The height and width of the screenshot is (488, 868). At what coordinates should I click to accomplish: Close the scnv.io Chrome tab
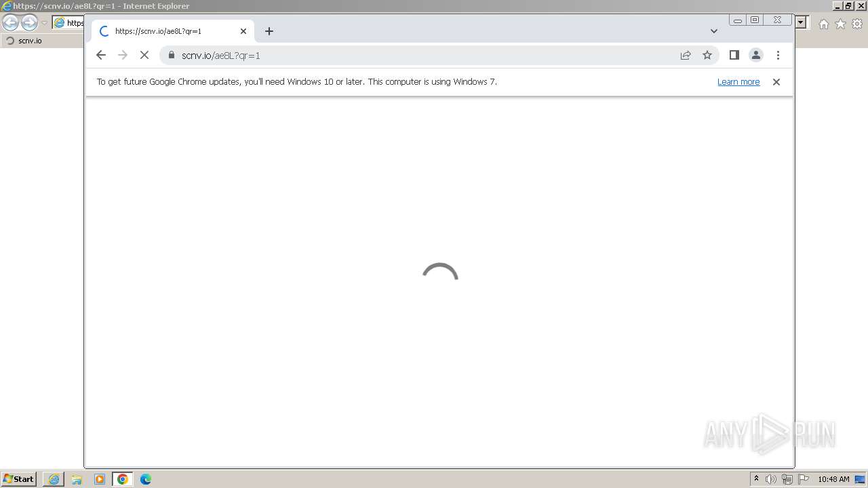(243, 31)
